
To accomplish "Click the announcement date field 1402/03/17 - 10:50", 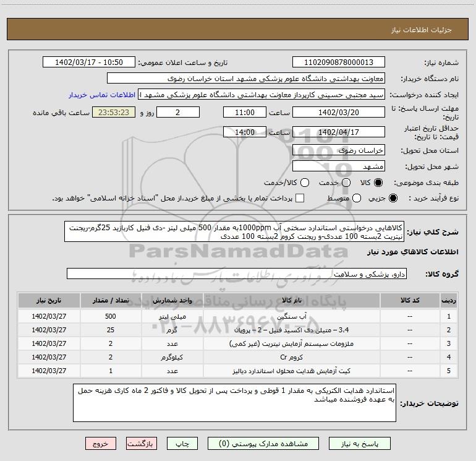I will (x=89, y=62).
